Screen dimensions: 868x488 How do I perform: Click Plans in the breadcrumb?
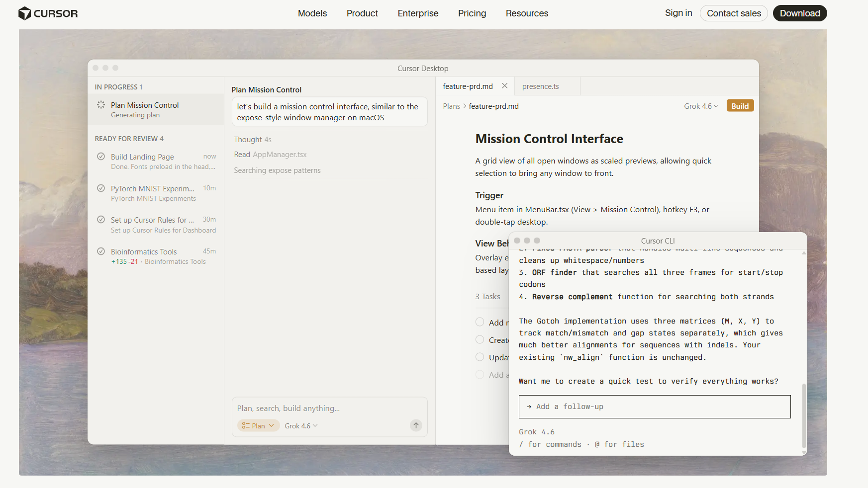pyautogui.click(x=452, y=106)
